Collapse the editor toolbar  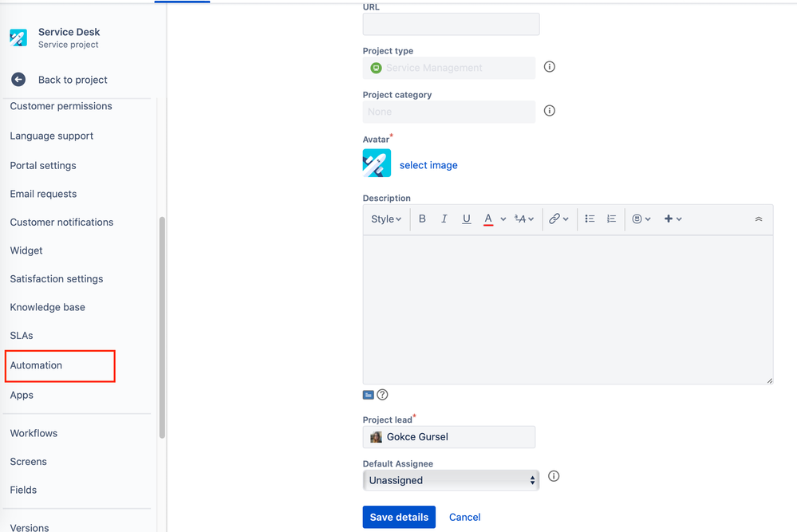click(759, 219)
